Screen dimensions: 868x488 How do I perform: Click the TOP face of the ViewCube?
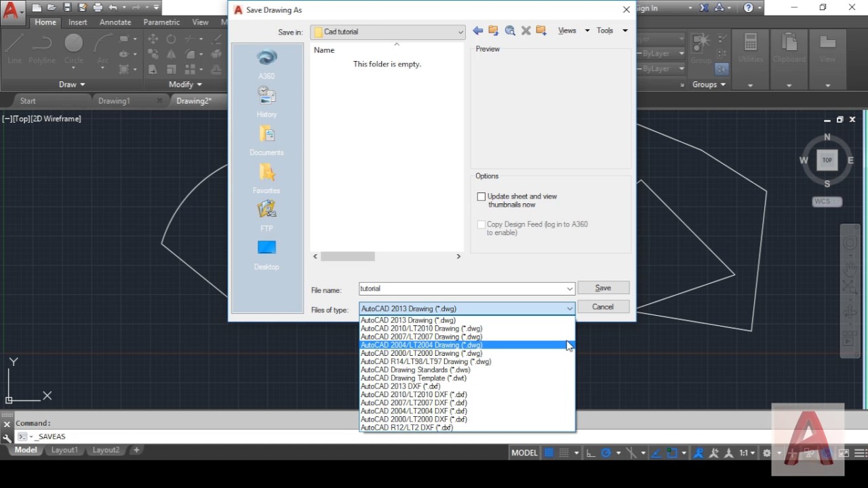click(x=827, y=161)
